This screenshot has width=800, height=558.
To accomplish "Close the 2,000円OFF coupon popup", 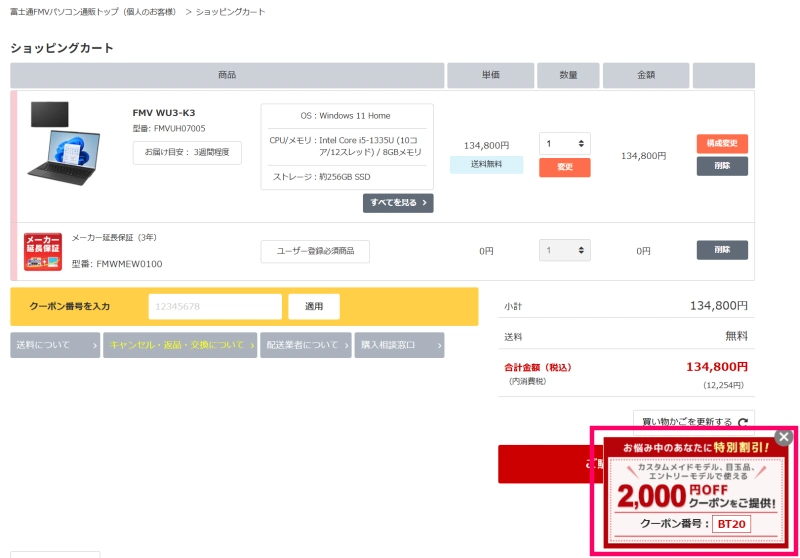I will [x=784, y=437].
